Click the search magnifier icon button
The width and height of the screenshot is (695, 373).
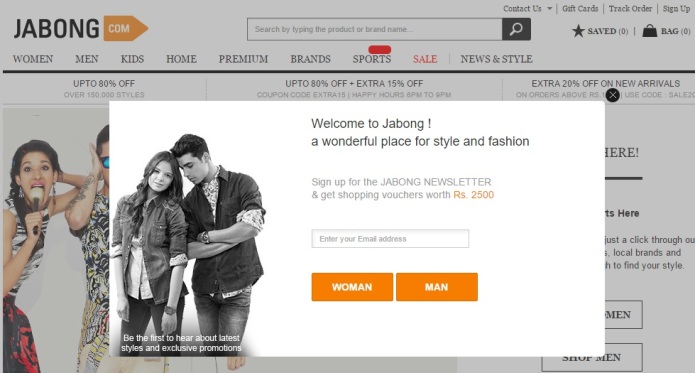(x=516, y=29)
